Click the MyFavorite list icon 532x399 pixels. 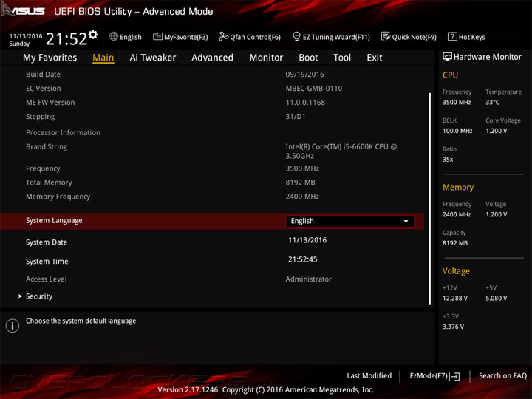tap(158, 36)
